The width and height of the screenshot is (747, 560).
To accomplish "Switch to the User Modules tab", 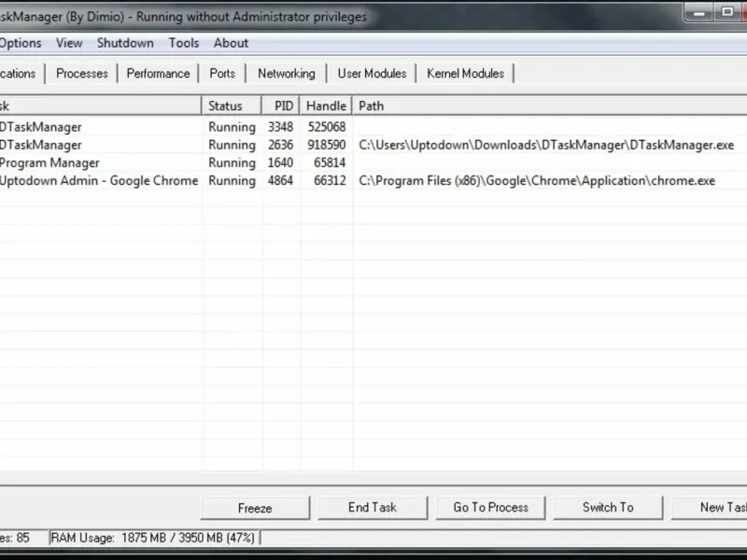I will [x=372, y=74].
